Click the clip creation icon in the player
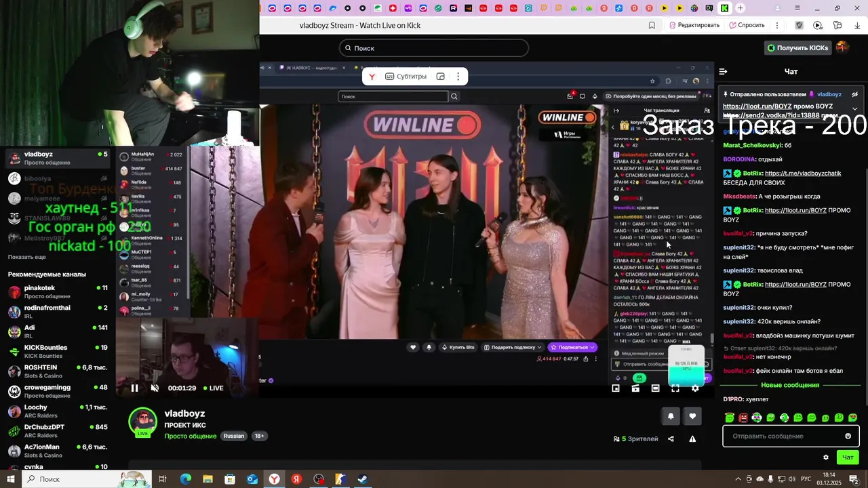The height and width of the screenshot is (488, 868). click(x=635, y=388)
